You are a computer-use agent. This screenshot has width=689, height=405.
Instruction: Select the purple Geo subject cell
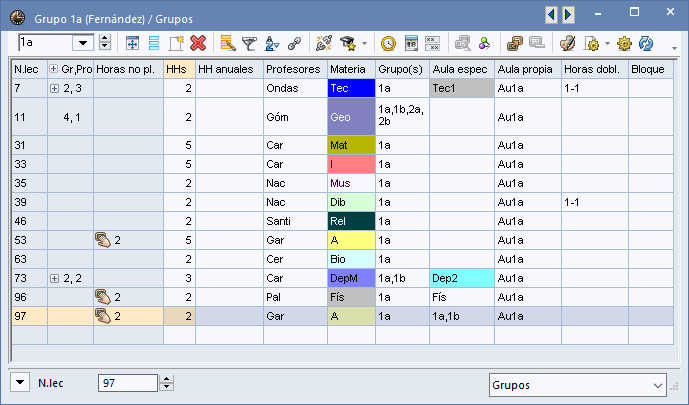[x=351, y=117]
